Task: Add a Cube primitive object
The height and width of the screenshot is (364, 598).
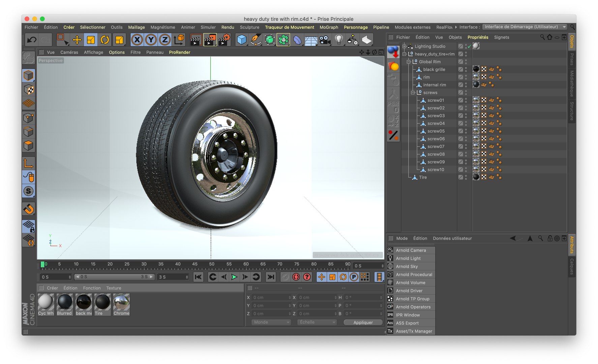Action: pos(241,40)
